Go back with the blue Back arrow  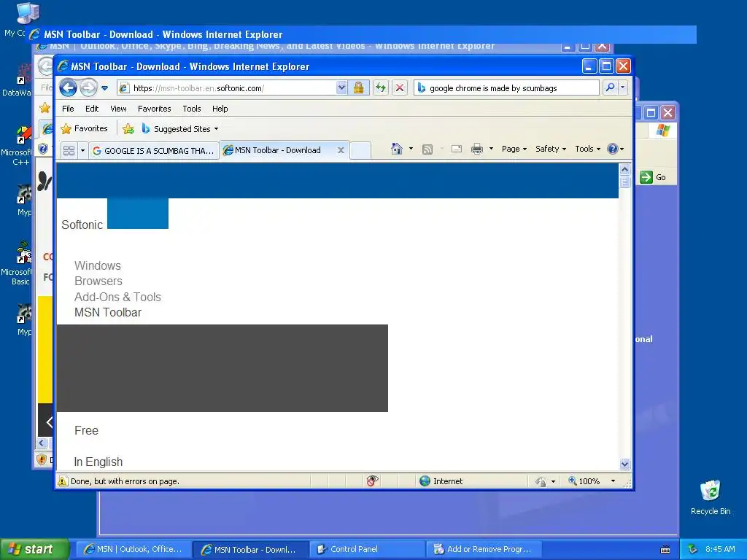(68, 87)
